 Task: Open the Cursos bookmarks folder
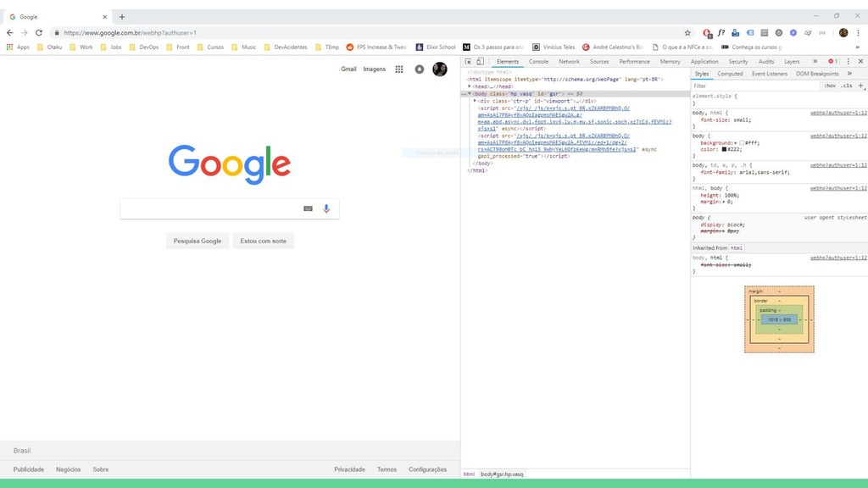click(x=210, y=47)
